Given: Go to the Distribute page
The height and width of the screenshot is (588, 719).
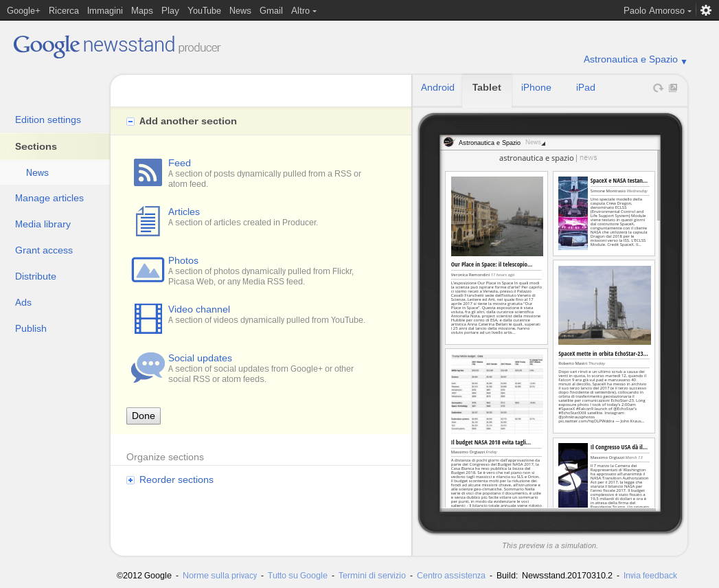Looking at the screenshot, I should (x=36, y=277).
